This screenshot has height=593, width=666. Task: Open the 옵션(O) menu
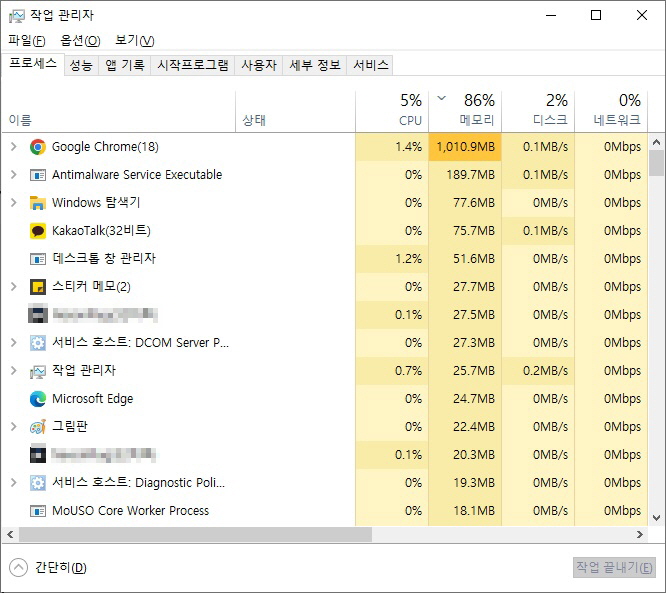coord(80,41)
